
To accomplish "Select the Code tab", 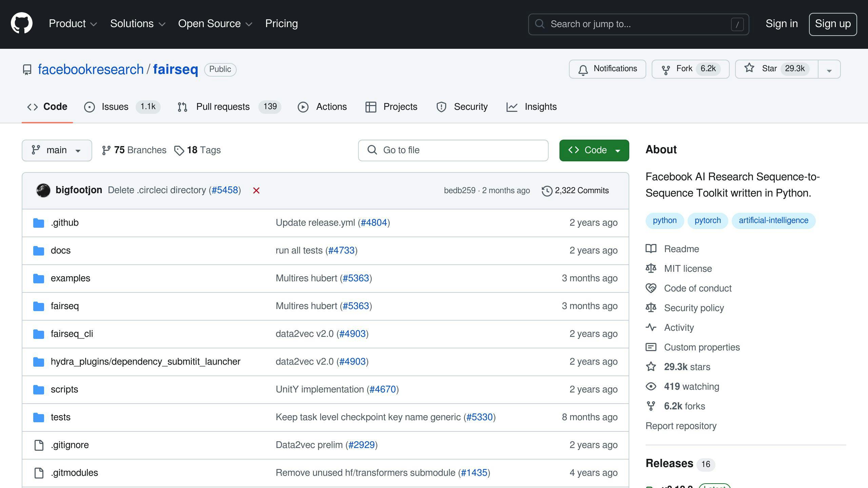I will point(47,107).
